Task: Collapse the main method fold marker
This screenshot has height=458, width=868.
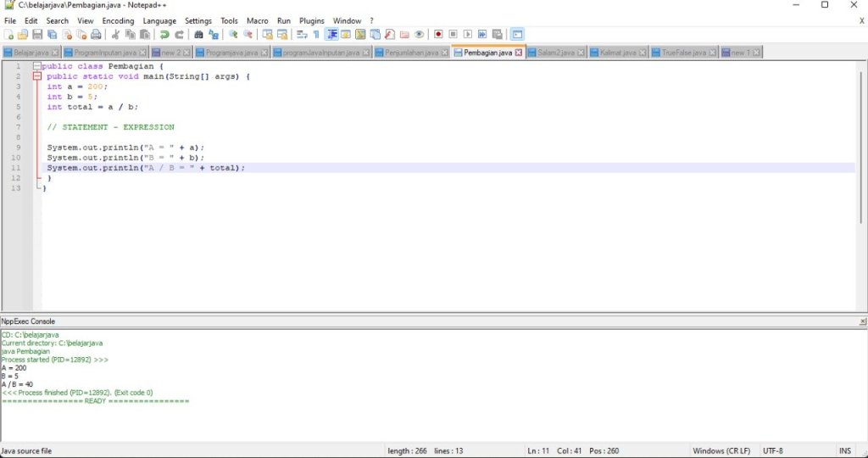Action: tap(36, 76)
